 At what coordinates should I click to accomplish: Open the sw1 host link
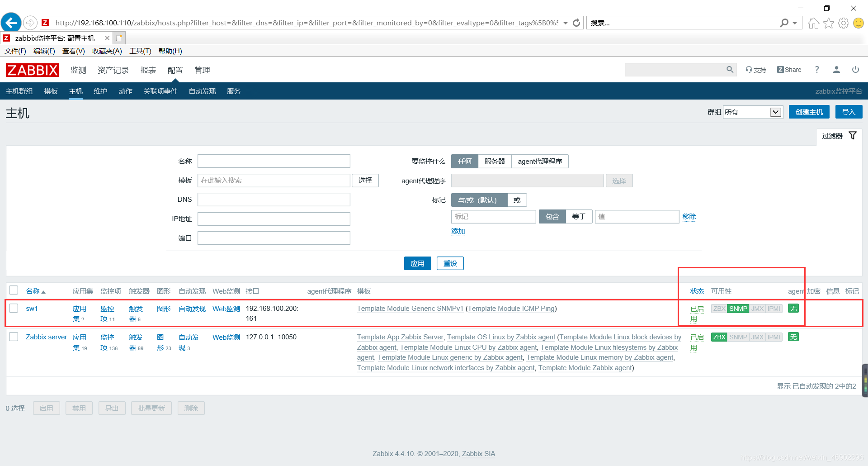[x=32, y=309]
